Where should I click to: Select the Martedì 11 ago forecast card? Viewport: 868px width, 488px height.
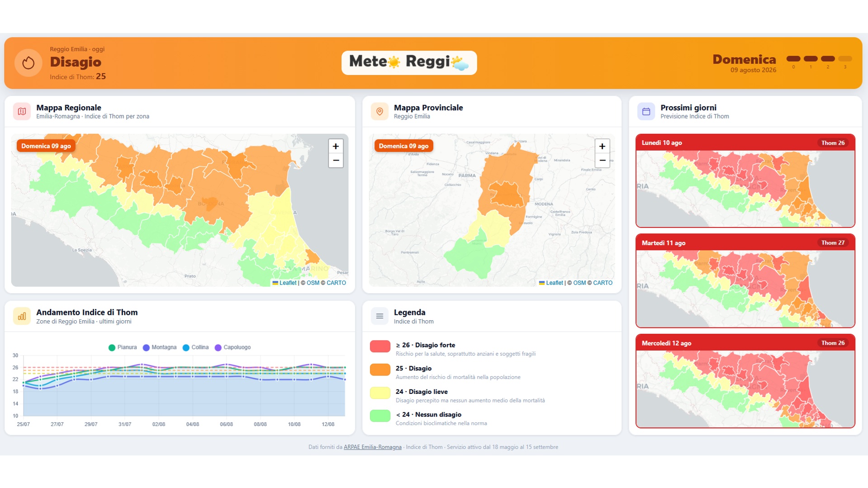click(x=745, y=281)
